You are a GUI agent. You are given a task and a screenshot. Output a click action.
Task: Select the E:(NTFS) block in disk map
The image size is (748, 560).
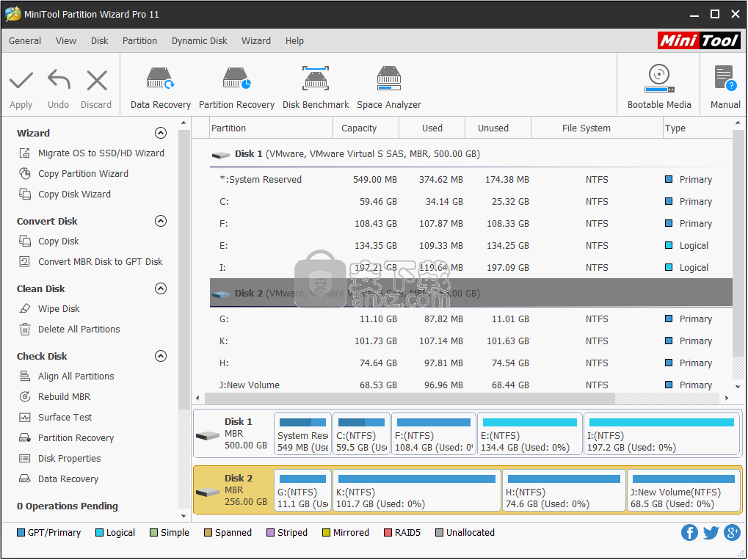529,434
